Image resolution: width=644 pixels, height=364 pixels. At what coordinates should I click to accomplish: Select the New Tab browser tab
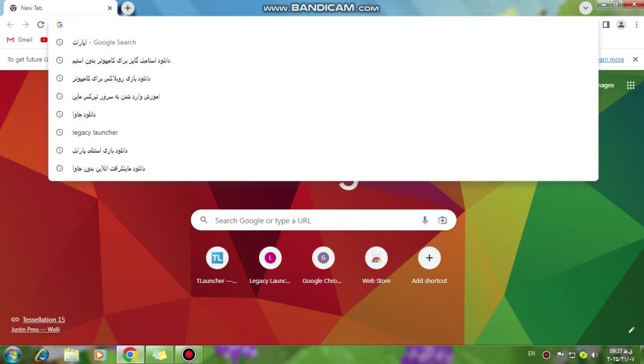pos(60,8)
